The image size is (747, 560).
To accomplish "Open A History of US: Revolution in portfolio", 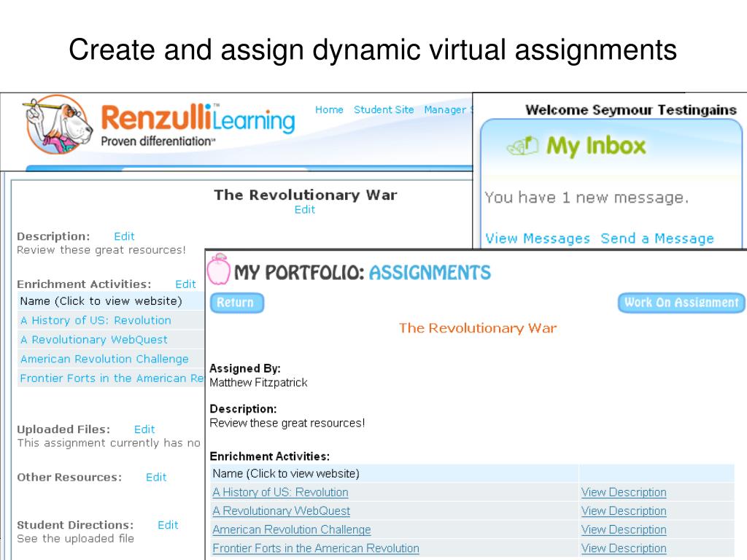I will (x=280, y=492).
